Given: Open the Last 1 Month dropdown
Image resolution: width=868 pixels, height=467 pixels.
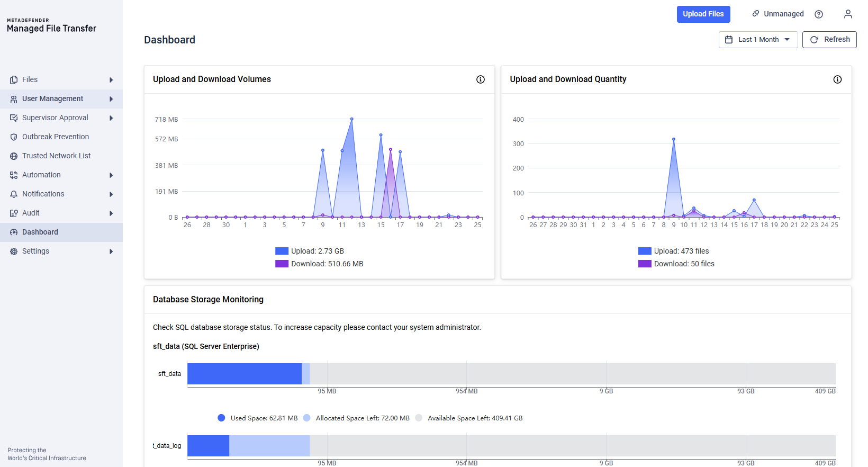Looking at the screenshot, I should (x=758, y=40).
